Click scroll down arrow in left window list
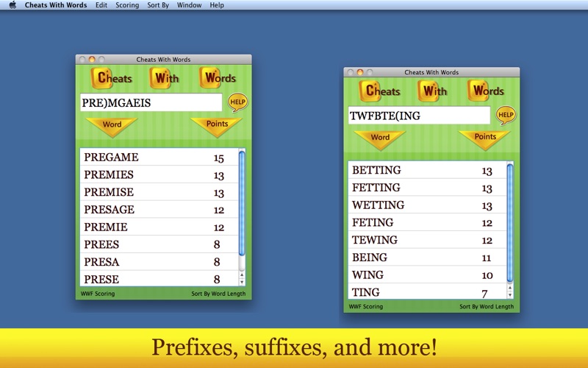Image resolution: width=588 pixels, height=368 pixels. (242, 282)
